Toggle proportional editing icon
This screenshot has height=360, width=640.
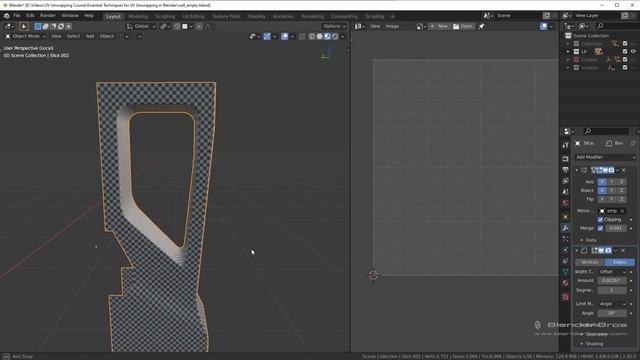coord(199,26)
